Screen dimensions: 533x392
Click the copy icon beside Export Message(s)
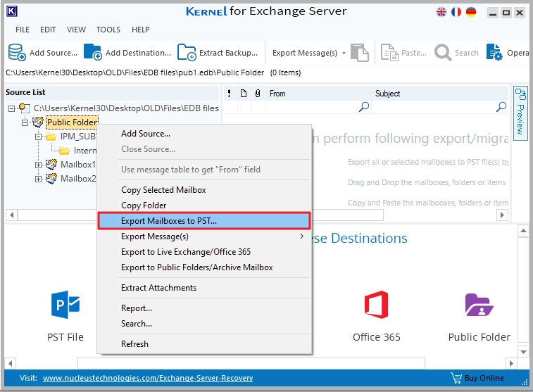pos(360,52)
